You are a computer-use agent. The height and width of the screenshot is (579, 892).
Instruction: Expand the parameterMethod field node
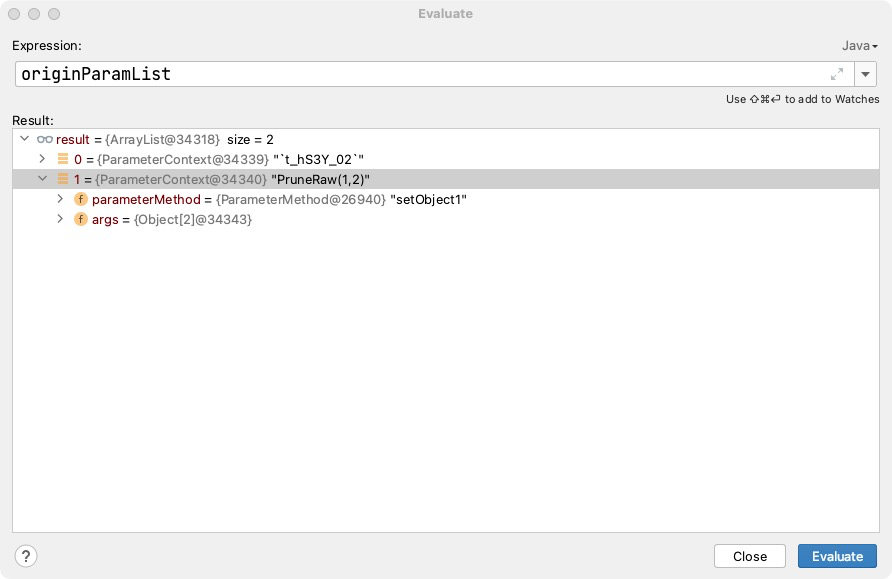click(x=62, y=199)
